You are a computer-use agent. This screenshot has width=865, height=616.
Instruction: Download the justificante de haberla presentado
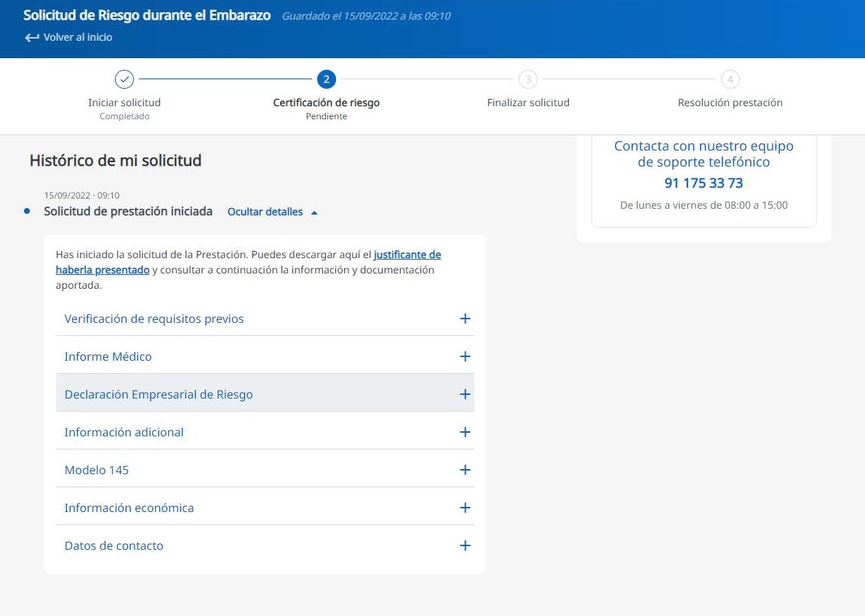click(407, 255)
